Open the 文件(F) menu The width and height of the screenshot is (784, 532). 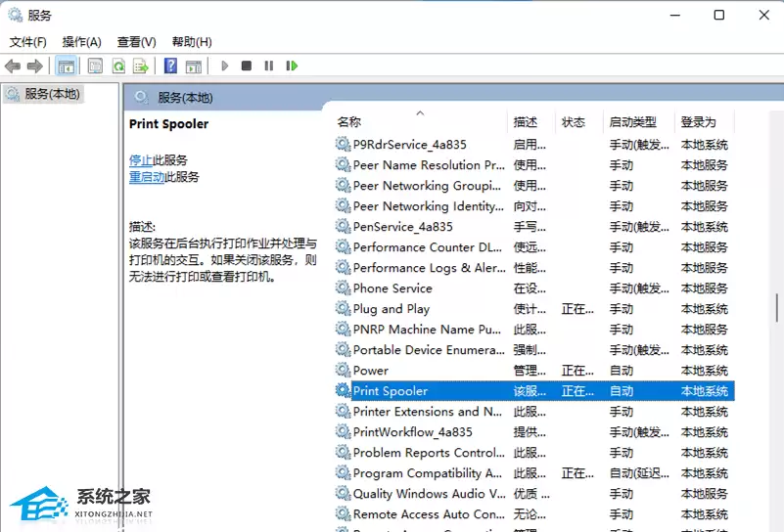click(x=28, y=42)
